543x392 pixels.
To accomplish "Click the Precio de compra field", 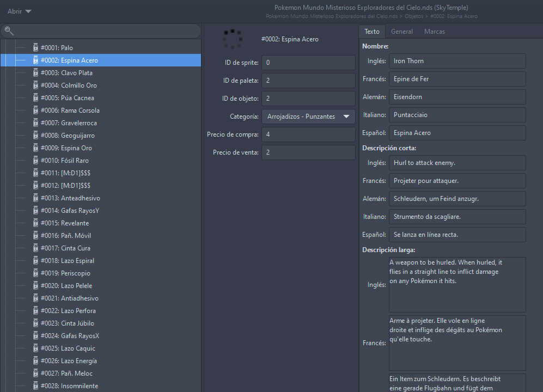I will coord(308,134).
